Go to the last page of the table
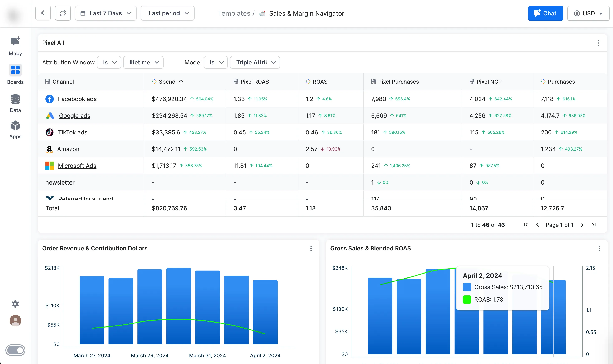The height and width of the screenshot is (364, 613). click(x=594, y=225)
